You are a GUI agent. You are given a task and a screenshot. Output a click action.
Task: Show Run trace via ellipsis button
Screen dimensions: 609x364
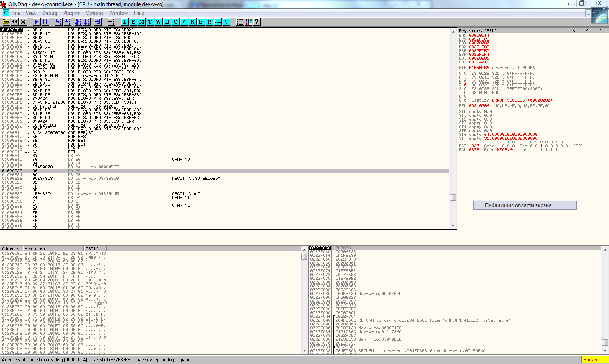coord(218,22)
